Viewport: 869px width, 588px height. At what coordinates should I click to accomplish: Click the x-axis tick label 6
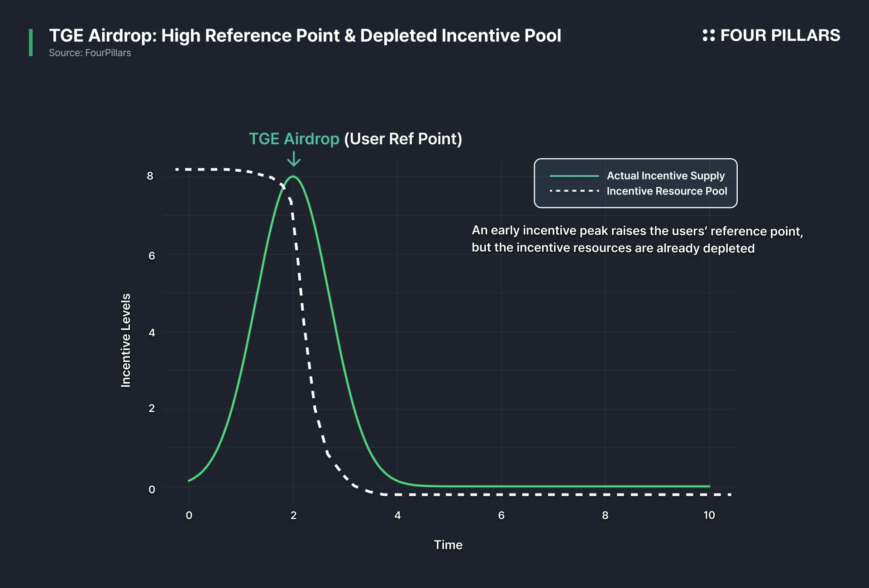coord(501,515)
